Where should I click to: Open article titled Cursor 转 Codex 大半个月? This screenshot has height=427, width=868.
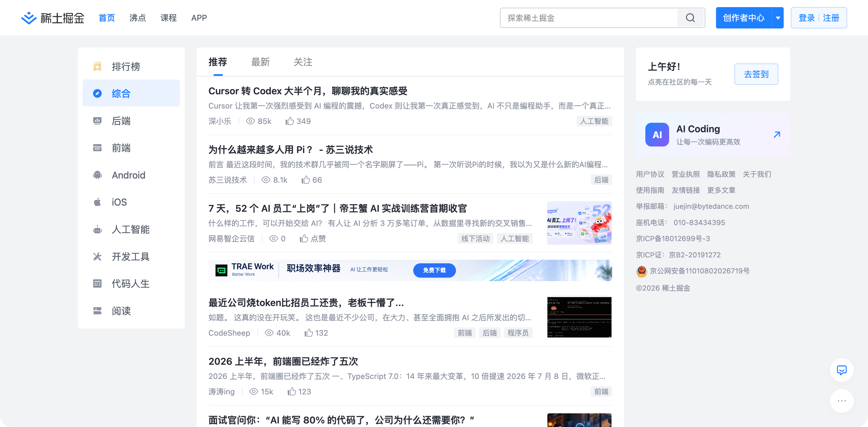tap(308, 91)
